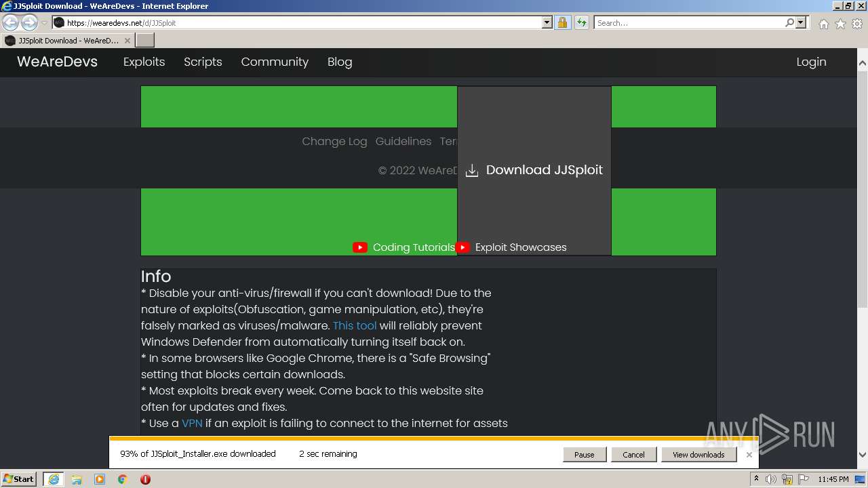Click the Action Center flag tray icon
This screenshot has height=488, width=868.
(804, 479)
